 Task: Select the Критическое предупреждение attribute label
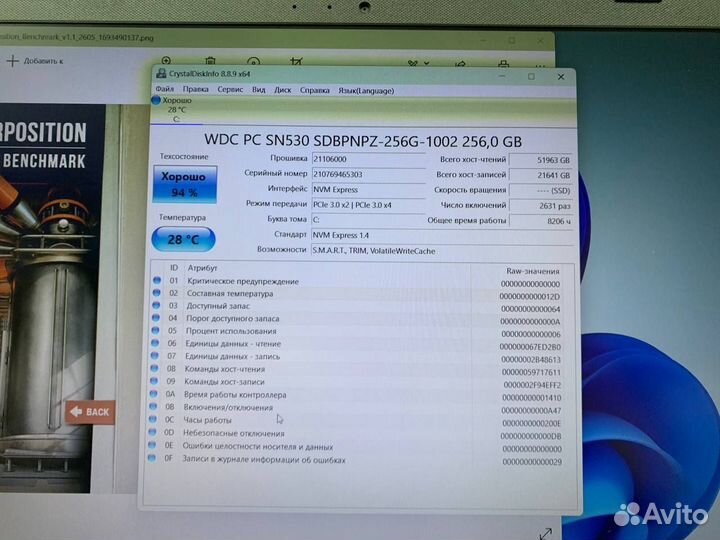243,281
